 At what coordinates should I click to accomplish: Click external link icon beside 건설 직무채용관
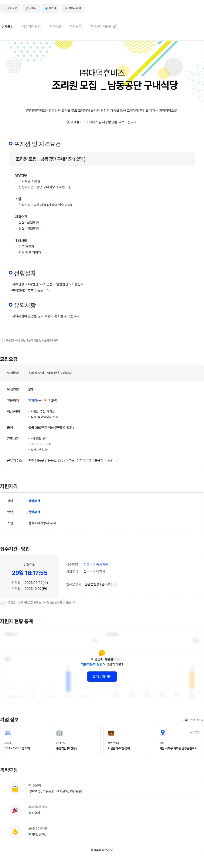[x=115, y=26]
